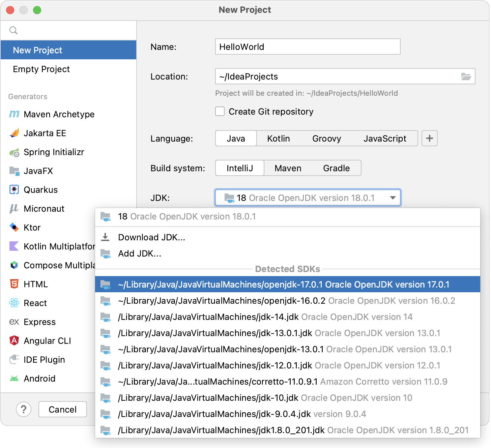Open the help question mark button
The width and height of the screenshot is (491, 448).
(x=23, y=409)
